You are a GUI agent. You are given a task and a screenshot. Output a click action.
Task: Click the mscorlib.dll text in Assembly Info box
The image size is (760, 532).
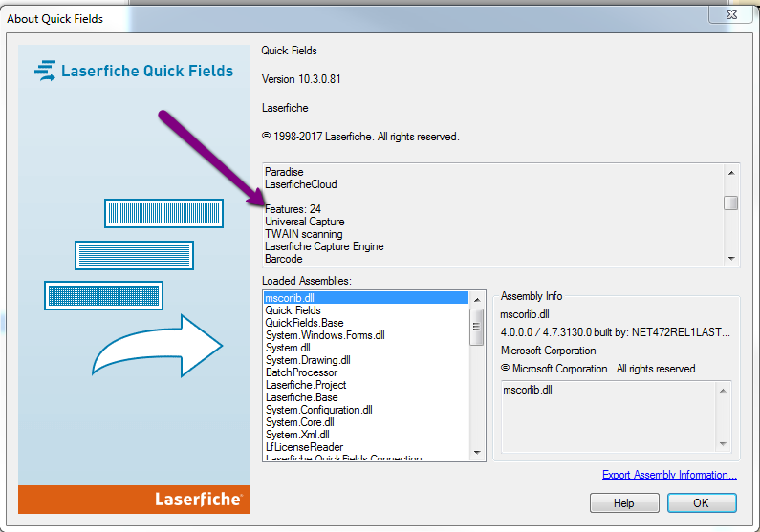click(528, 390)
